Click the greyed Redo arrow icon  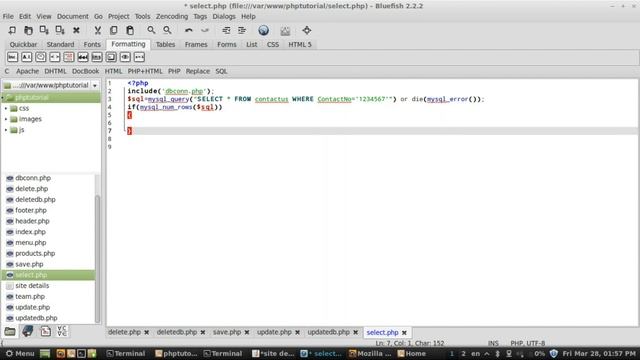click(204, 30)
